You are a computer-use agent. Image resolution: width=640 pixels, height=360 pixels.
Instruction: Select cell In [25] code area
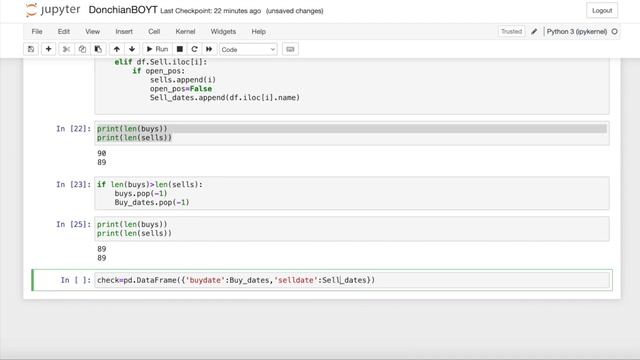coord(352,229)
